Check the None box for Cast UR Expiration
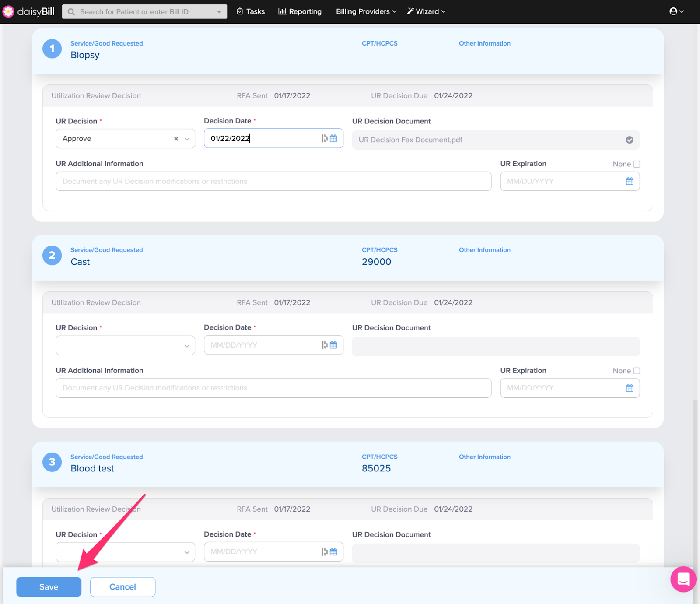The height and width of the screenshot is (604, 700). point(637,371)
